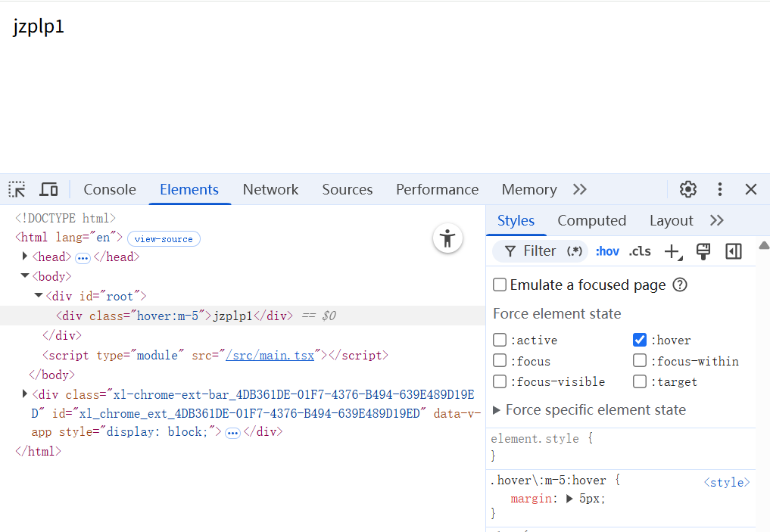Image resolution: width=770 pixels, height=532 pixels.
Task: Select the <!DOCTYPE html> line
Action: pyautogui.click(x=65, y=218)
